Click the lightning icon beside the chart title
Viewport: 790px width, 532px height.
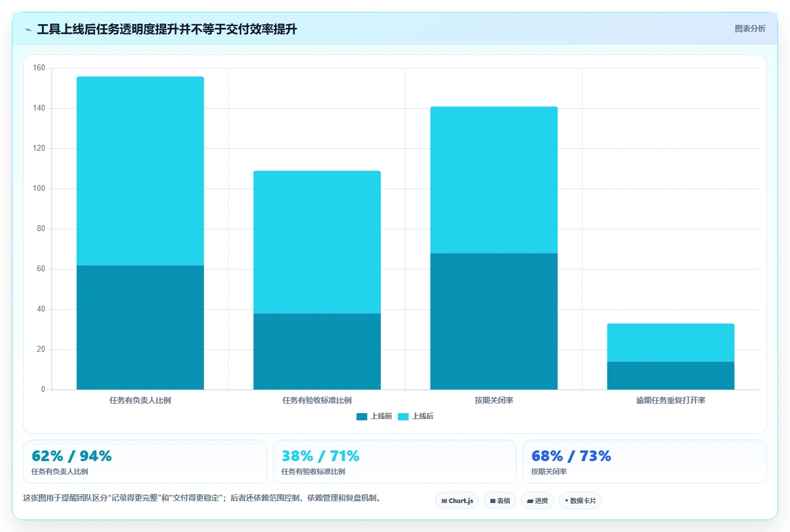click(x=28, y=30)
